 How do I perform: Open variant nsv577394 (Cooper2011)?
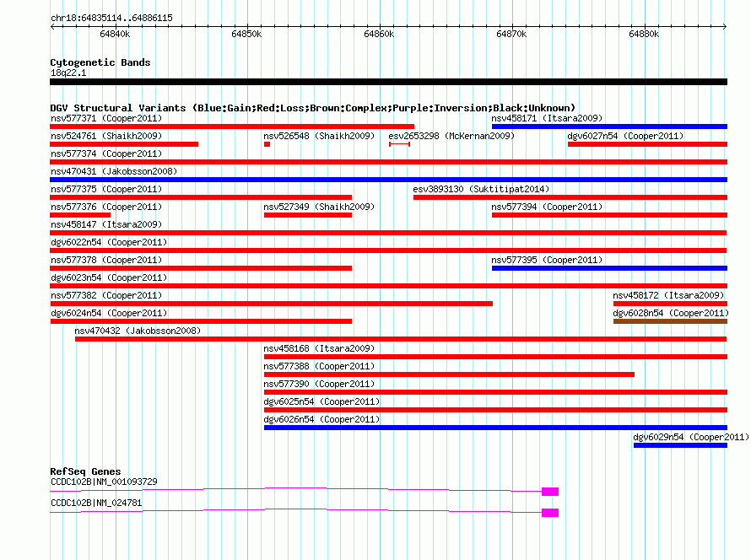(x=547, y=207)
